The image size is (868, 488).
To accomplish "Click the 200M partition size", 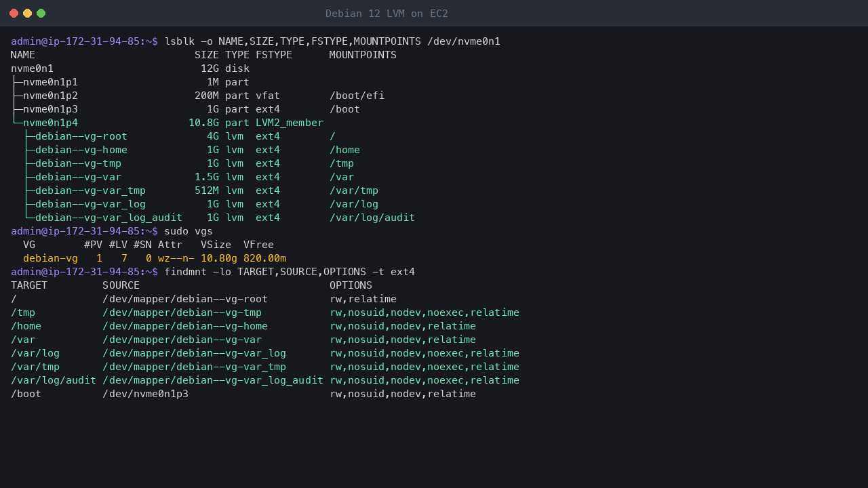I will pyautogui.click(x=207, y=96).
